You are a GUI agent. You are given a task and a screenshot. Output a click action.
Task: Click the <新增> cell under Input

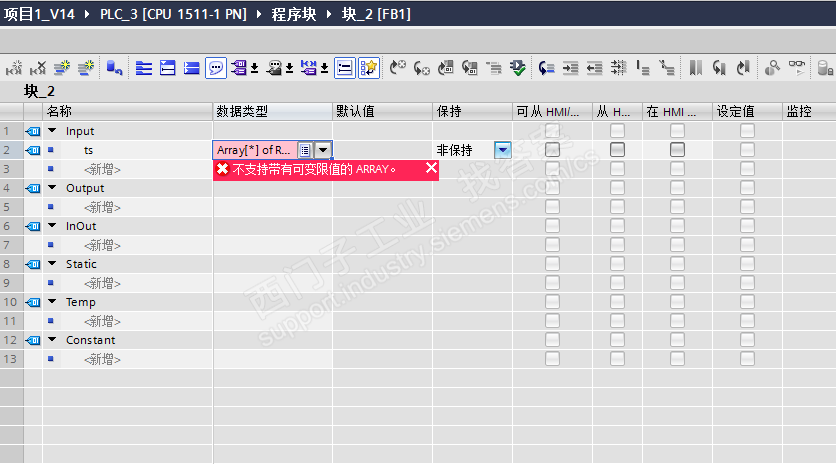tap(102, 170)
